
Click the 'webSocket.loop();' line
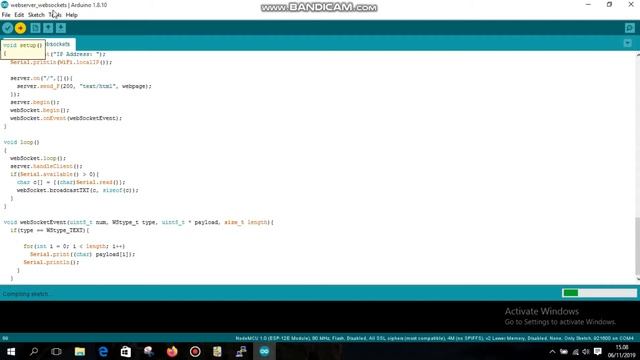click(x=38, y=158)
